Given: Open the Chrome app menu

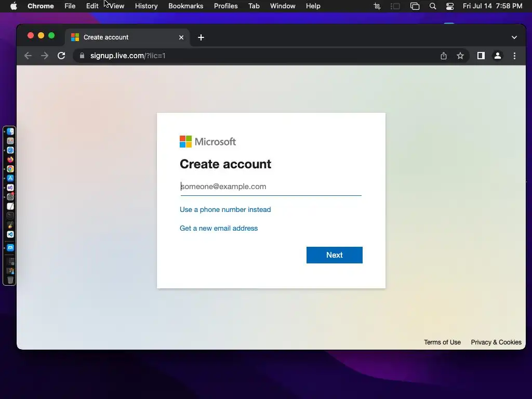Looking at the screenshot, I should [41, 6].
